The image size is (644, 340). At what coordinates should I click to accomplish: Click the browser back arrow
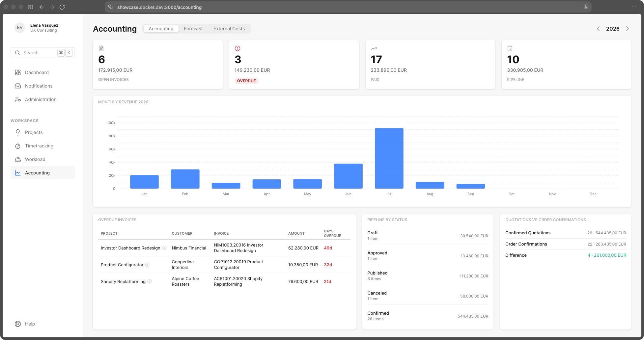click(x=42, y=7)
